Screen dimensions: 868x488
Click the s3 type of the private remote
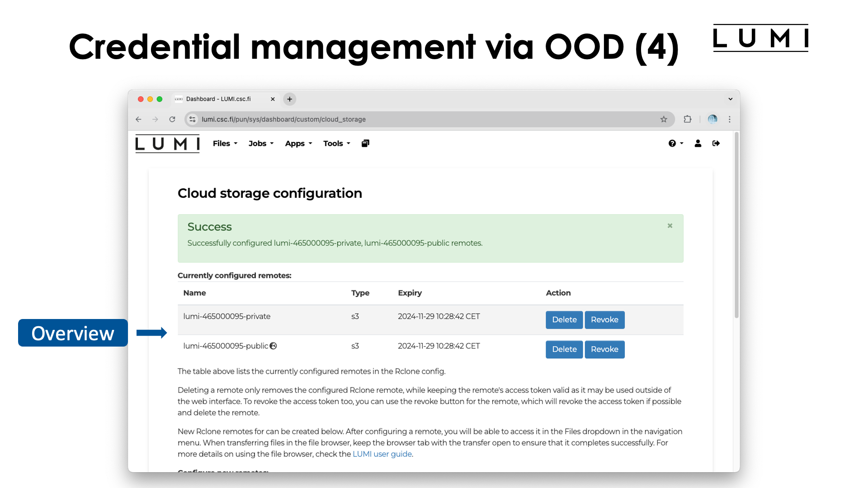pyautogui.click(x=355, y=316)
